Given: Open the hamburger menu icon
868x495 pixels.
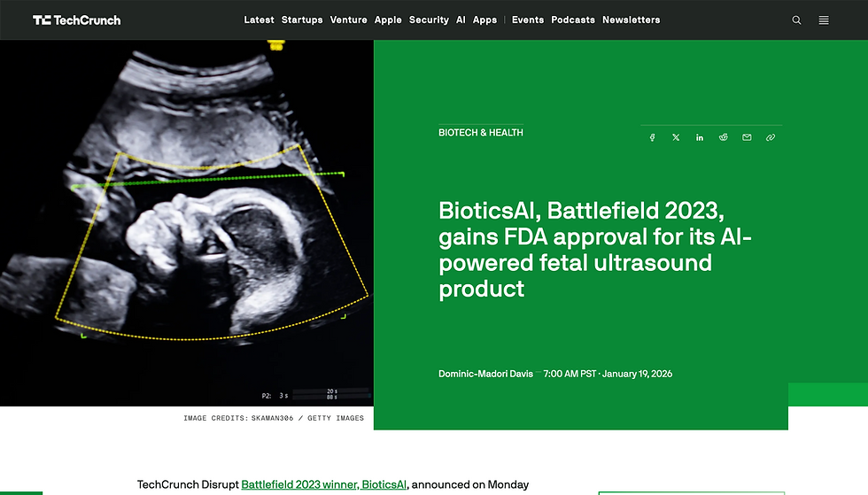Looking at the screenshot, I should click(x=824, y=20).
